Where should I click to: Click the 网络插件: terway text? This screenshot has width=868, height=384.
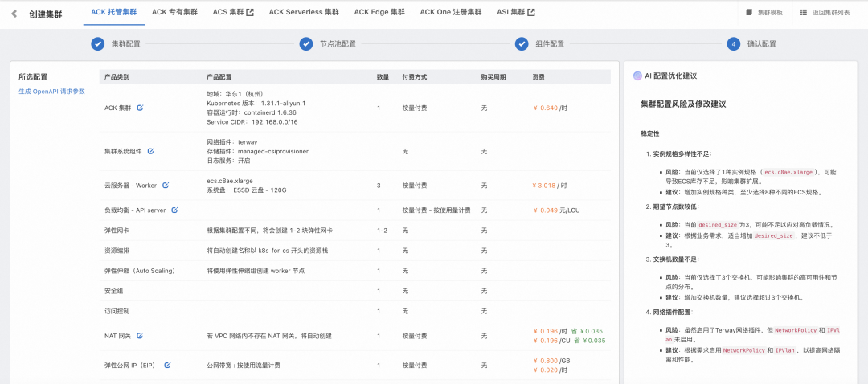(232, 141)
